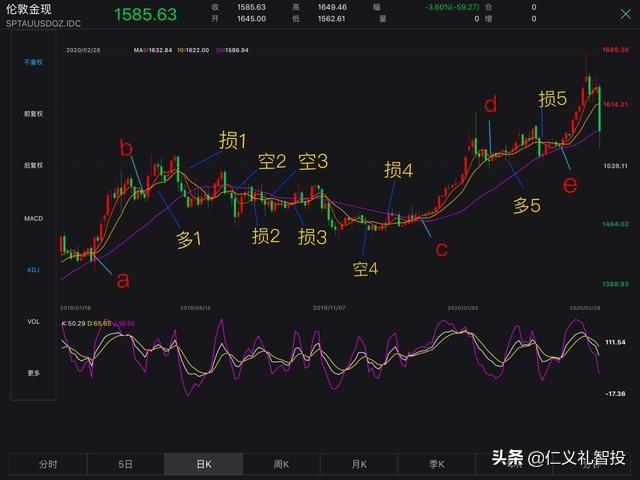640x480 pixels.
Task: Click the SPTAUUSDOZ.IDC symbol code
Action: (43, 23)
